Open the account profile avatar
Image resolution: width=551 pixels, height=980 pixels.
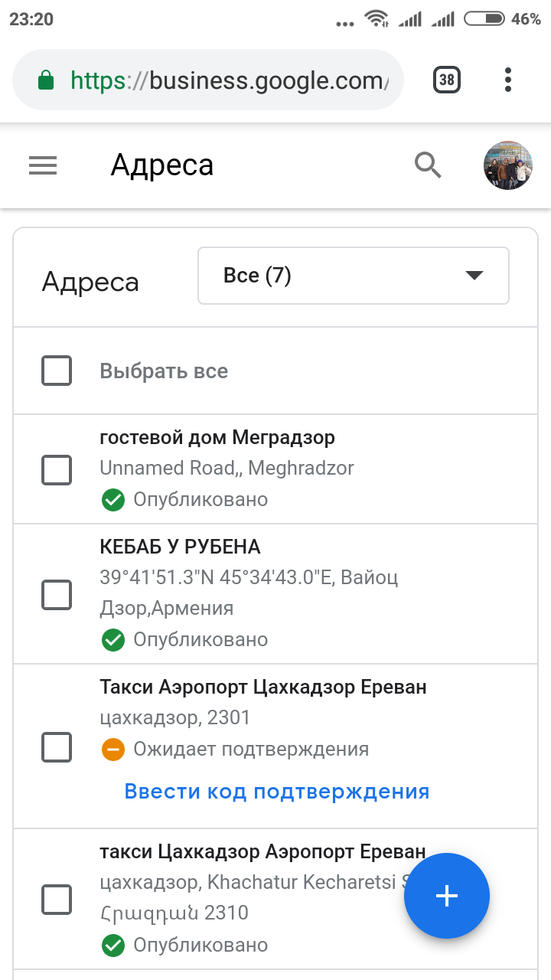[508, 165]
